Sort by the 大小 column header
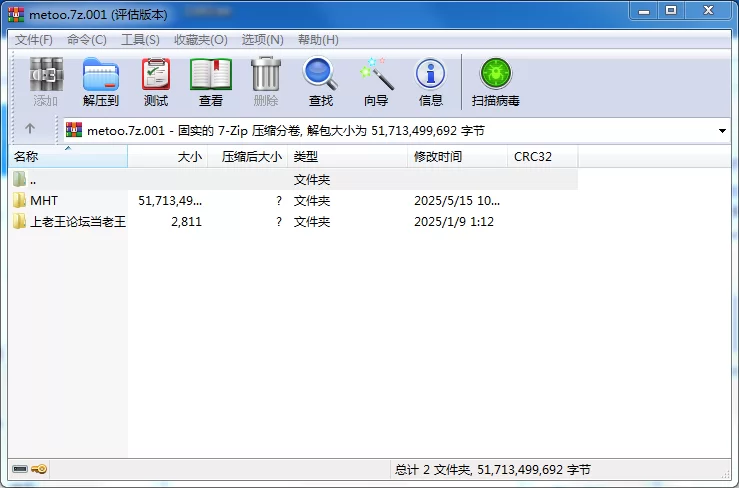Screen dimensions: 739x488 [x=167, y=157]
